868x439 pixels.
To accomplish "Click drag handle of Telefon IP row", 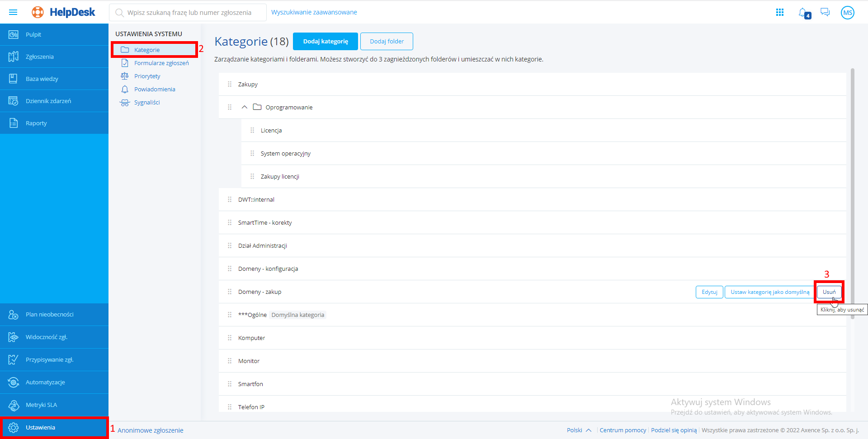I will click(x=230, y=407).
